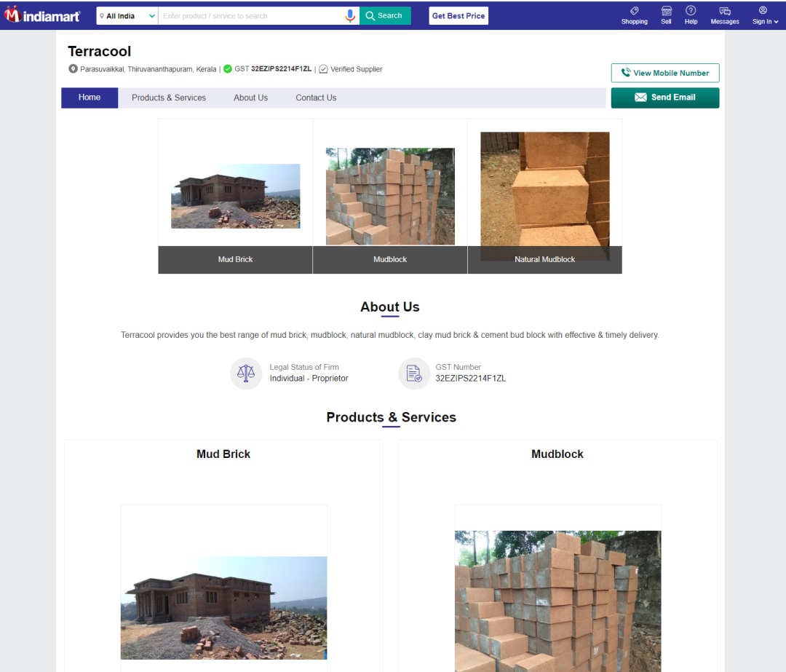Viewport: 786px width, 672px height.
Task: Click the Products & Services section heading
Action: tap(391, 417)
